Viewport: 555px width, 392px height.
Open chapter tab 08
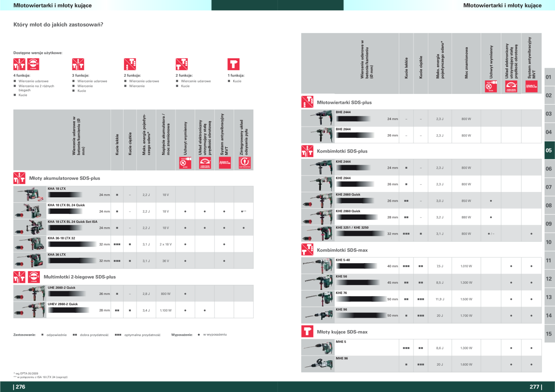pos(549,205)
